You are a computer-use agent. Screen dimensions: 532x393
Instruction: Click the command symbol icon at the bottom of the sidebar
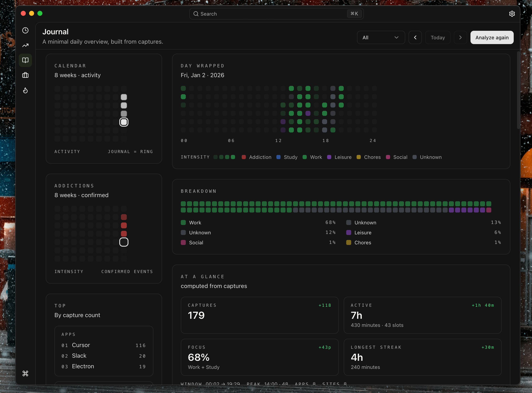25,373
